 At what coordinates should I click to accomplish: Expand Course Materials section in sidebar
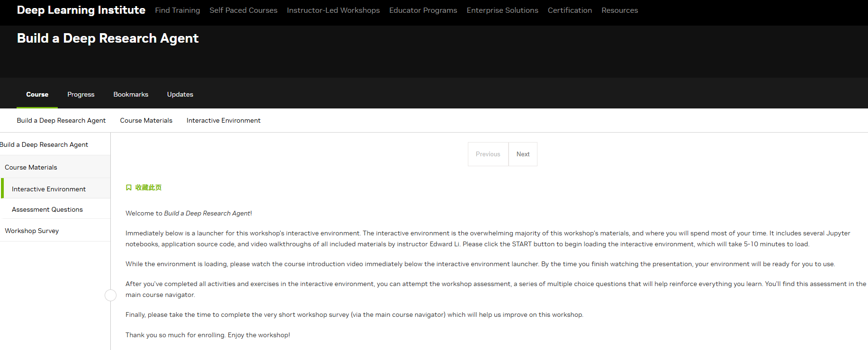coord(55,167)
